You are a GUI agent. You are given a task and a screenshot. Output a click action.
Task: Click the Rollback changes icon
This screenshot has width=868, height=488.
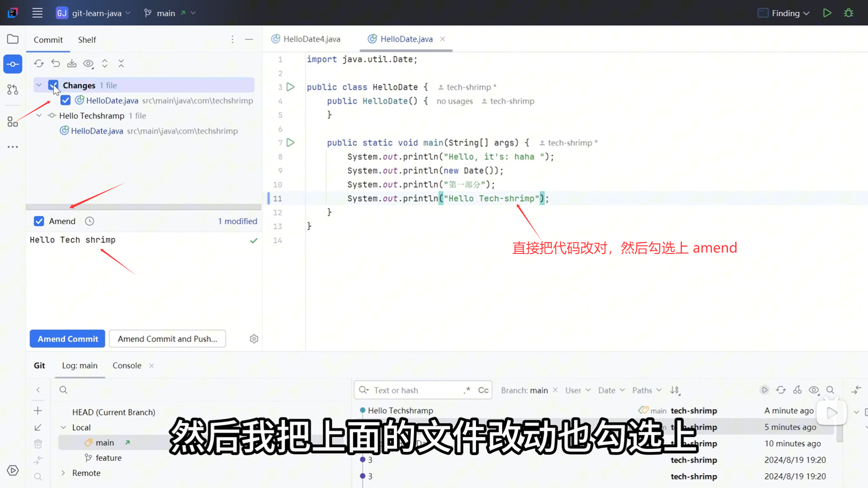coord(56,64)
